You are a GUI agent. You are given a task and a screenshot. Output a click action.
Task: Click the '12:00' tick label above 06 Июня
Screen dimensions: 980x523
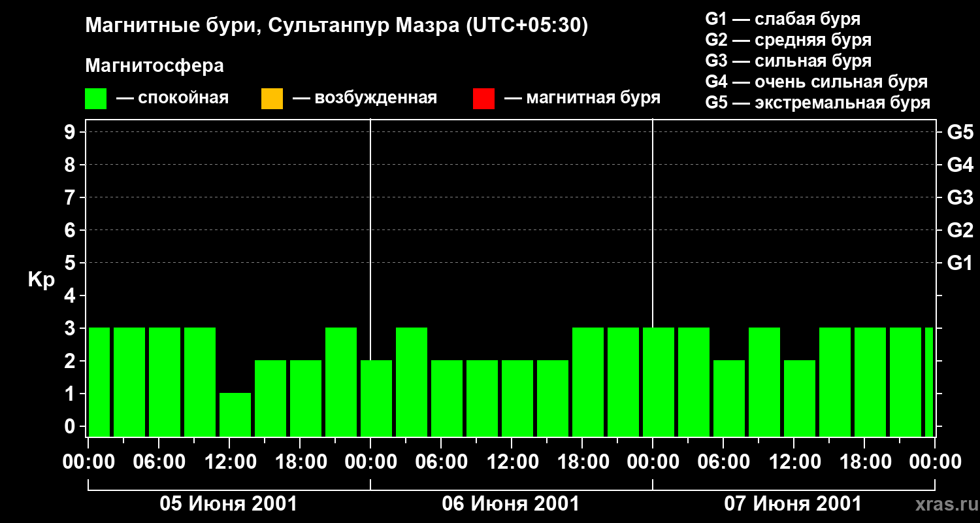point(512,462)
